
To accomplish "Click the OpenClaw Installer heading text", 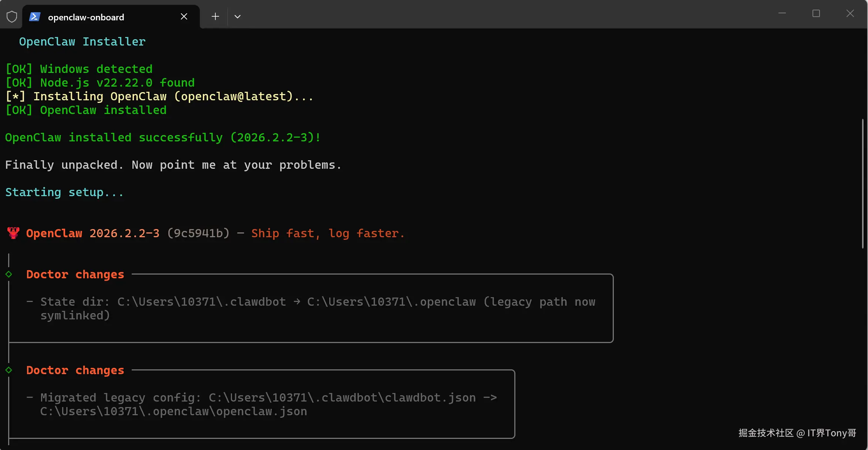I will [x=82, y=42].
